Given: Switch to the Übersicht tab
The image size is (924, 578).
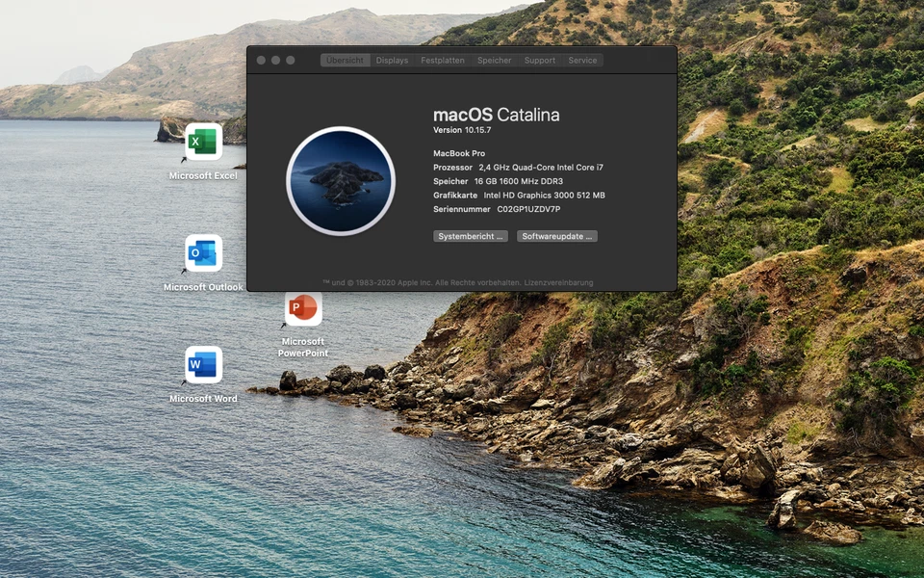Looking at the screenshot, I should pos(345,60).
